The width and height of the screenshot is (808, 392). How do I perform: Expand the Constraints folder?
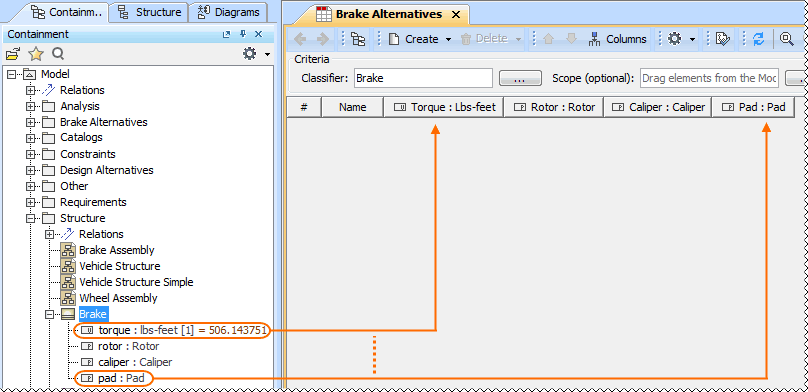pyautogui.click(x=30, y=154)
